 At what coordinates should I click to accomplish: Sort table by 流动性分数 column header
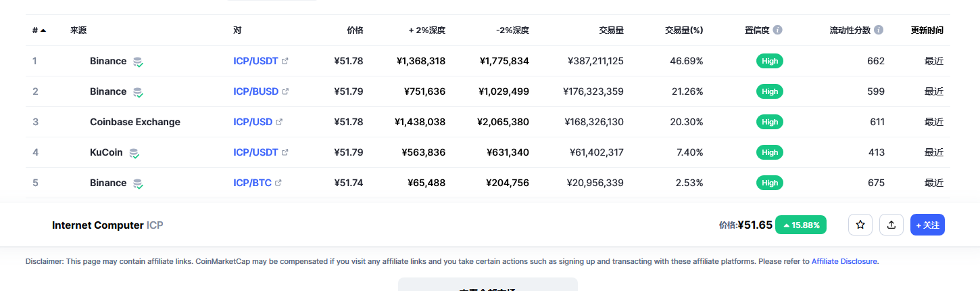850,30
